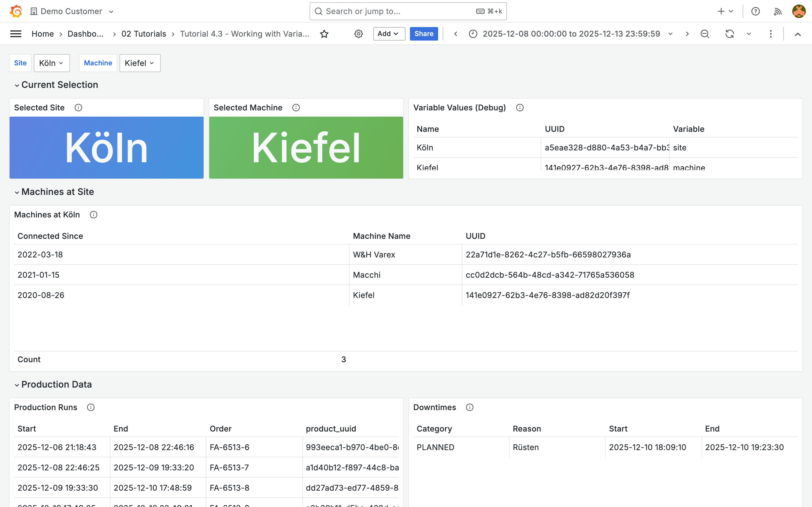Click the Share button
The width and height of the screenshot is (812, 507).
tap(423, 34)
